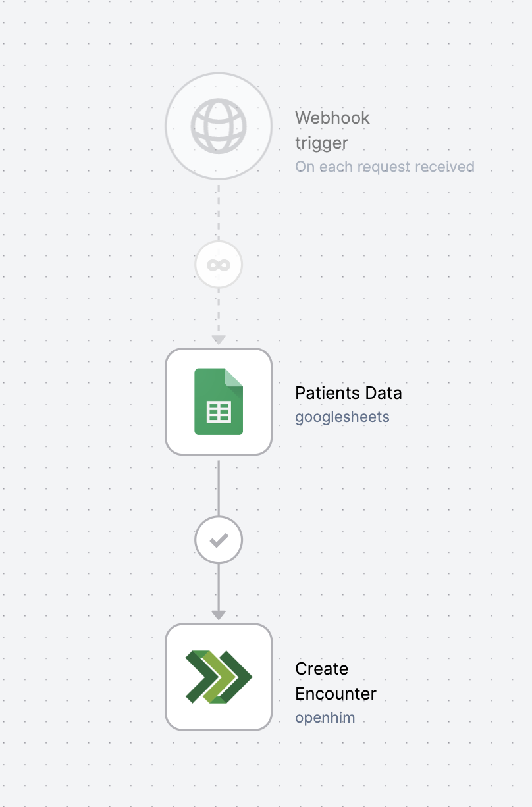Click the "Webhook trigger" label text
This screenshot has width=532, height=807.
click(332, 130)
